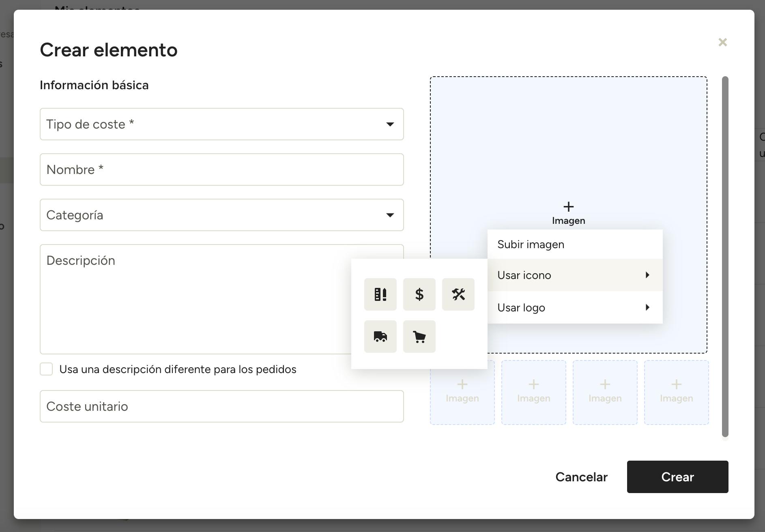765x532 pixels.
Task: Click the dialog's vertical scrollbar
Action: [725, 257]
